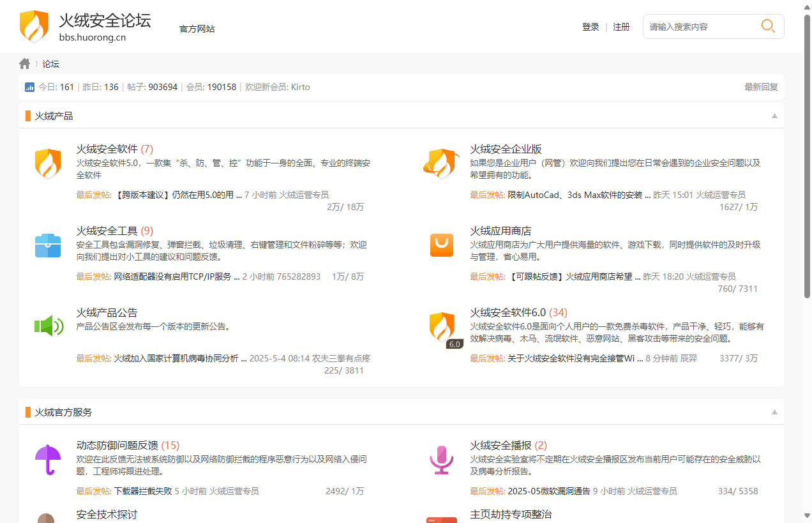The image size is (812, 523).
Task: Select the 动态防御问题反馈 umbrella icon
Action: pyautogui.click(x=48, y=459)
